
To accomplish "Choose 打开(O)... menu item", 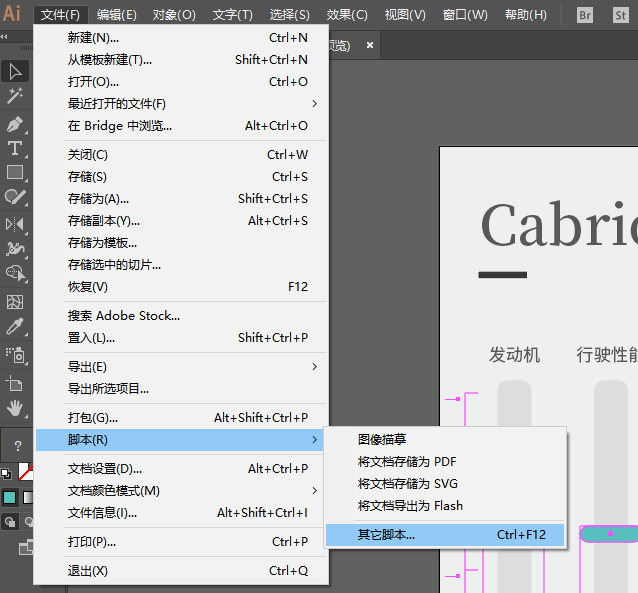I will [x=181, y=82].
